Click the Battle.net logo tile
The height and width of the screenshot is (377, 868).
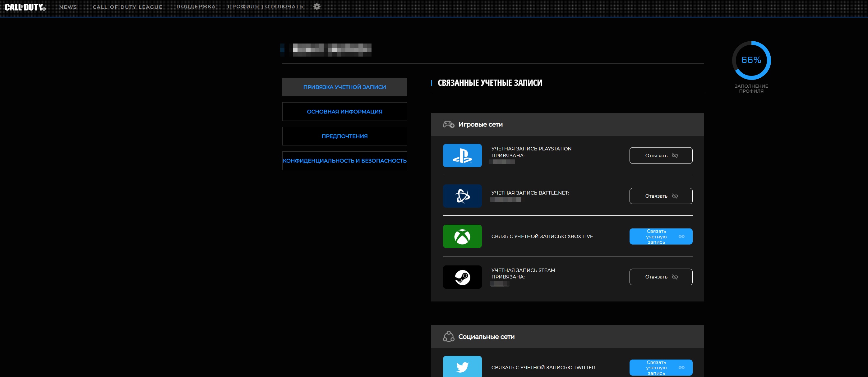point(462,196)
